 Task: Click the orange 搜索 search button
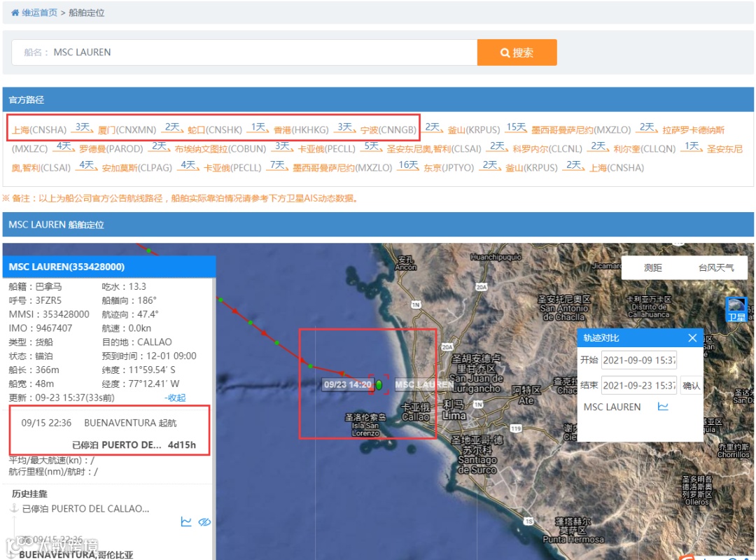tap(517, 52)
